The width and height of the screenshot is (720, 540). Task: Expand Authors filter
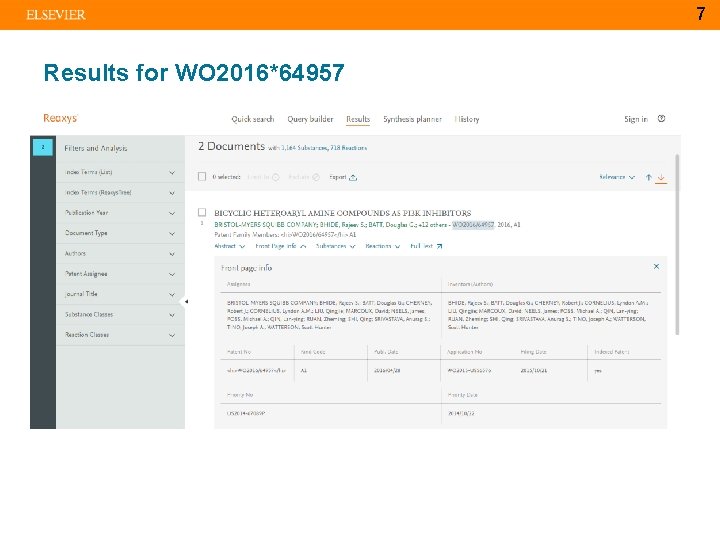120,253
